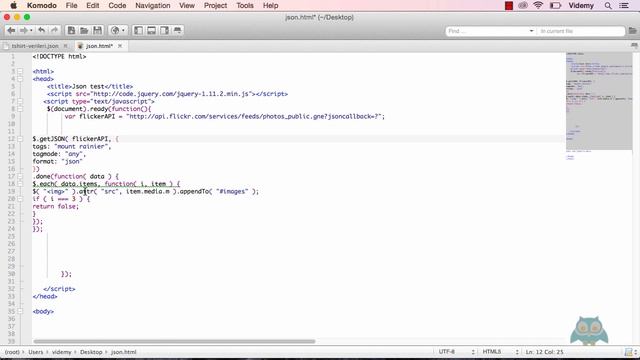Open the Tools menu
The image size is (640, 360).
point(244,6)
